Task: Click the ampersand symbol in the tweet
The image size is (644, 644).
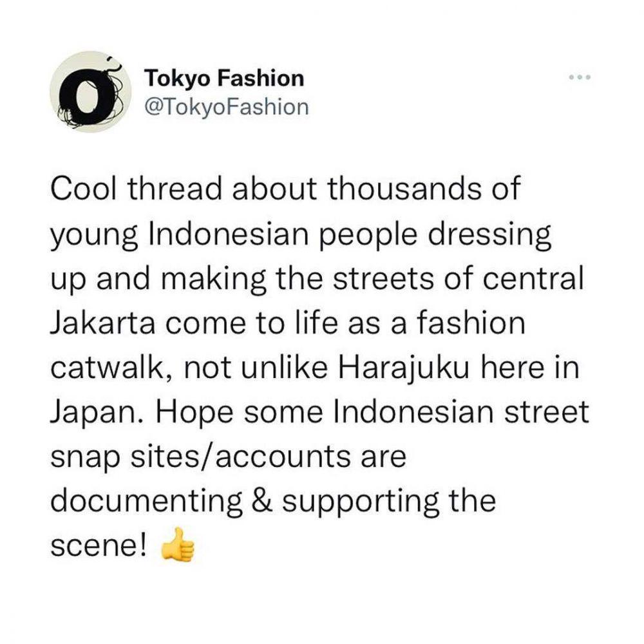Action: click(x=262, y=501)
